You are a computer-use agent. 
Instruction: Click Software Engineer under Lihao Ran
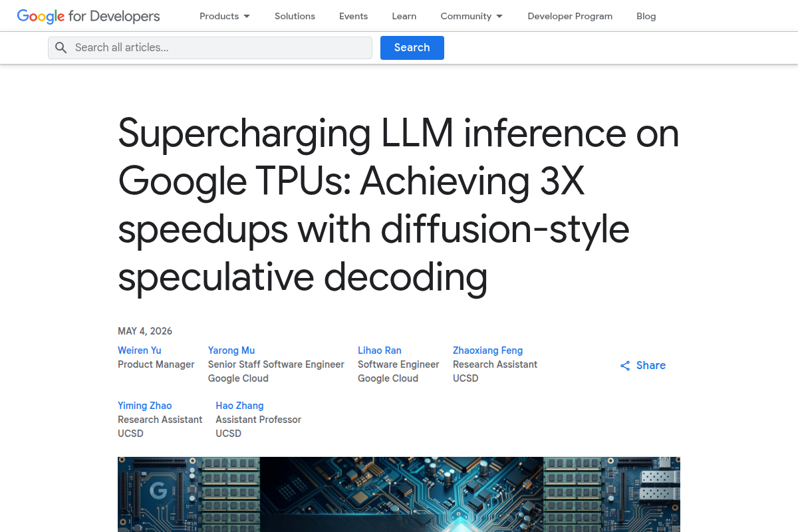click(398, 364)
